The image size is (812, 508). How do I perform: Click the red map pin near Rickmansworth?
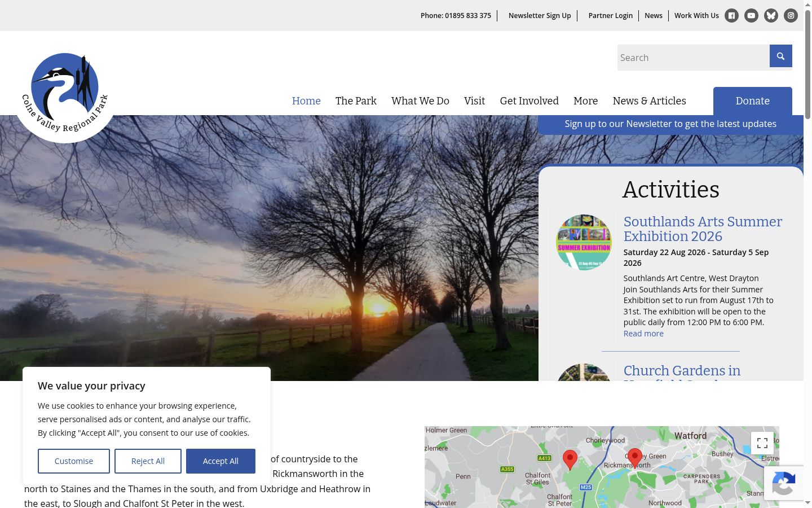pos(635,458)
